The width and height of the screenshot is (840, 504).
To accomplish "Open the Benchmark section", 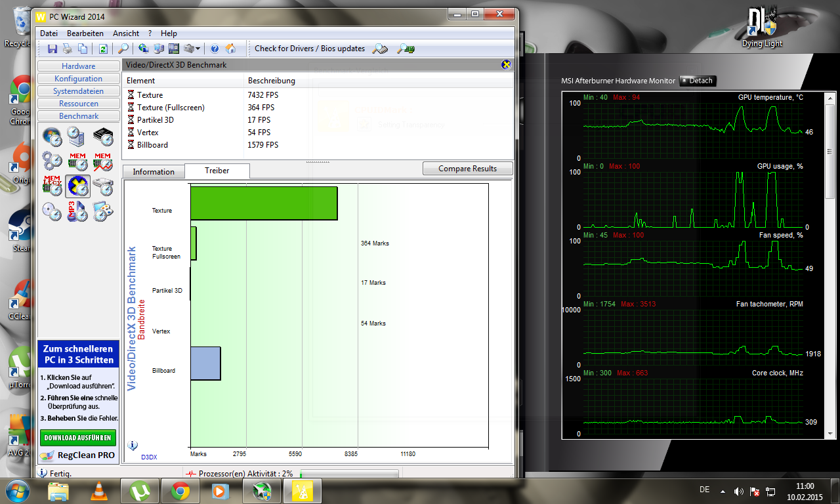I will (x=79, y=116).
